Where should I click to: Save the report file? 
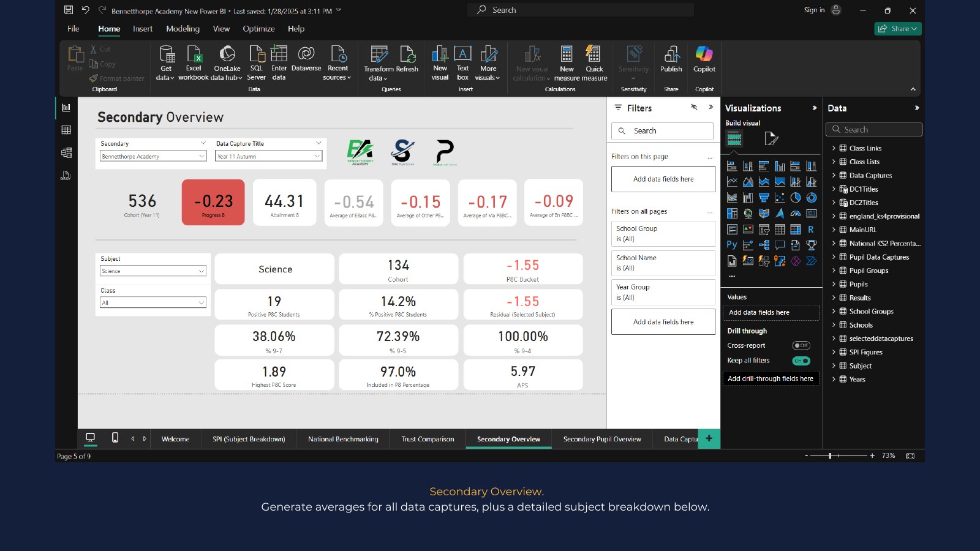coord(69,10)
